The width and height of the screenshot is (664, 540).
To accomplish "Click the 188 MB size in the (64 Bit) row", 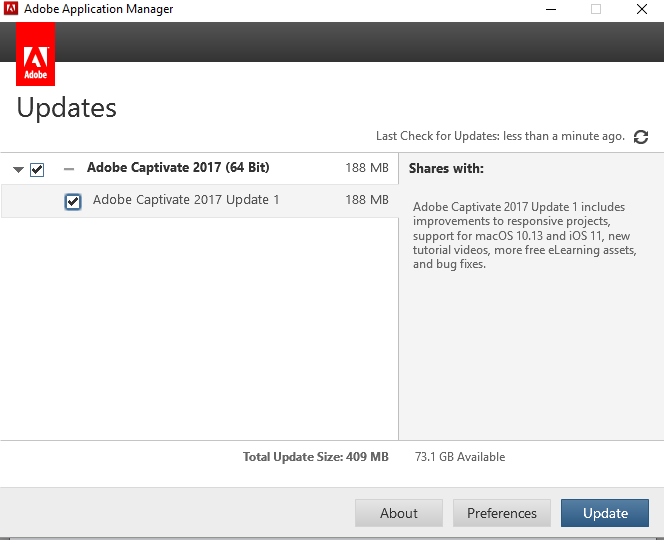I will click(x=367, y=168).
